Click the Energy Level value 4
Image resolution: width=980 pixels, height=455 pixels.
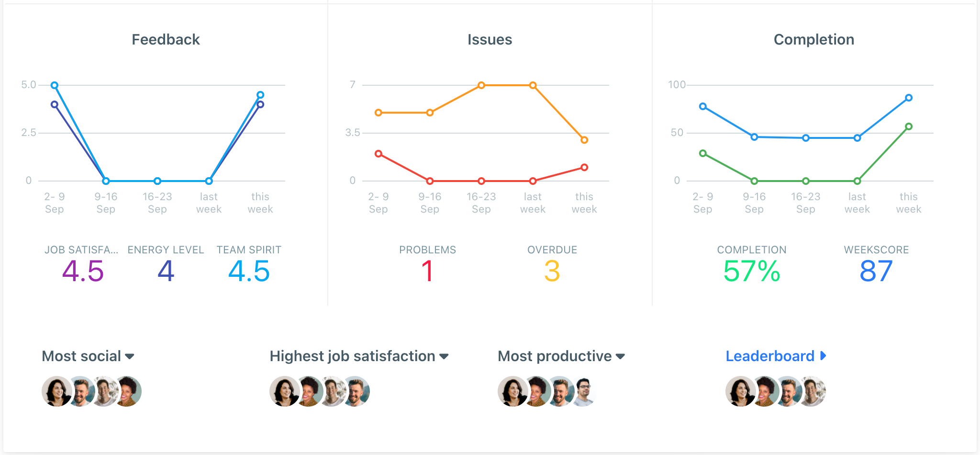click(x=166, y=271)
